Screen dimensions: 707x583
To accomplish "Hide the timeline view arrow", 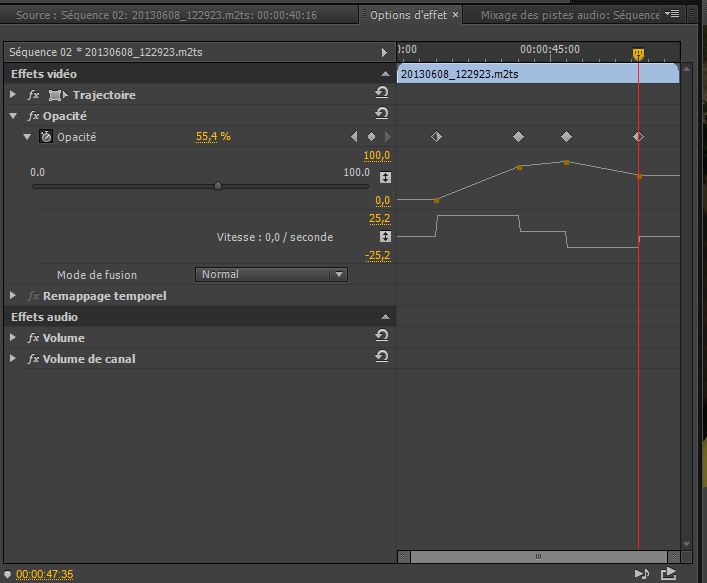I will pyautogui.click(x=384, y=52).
